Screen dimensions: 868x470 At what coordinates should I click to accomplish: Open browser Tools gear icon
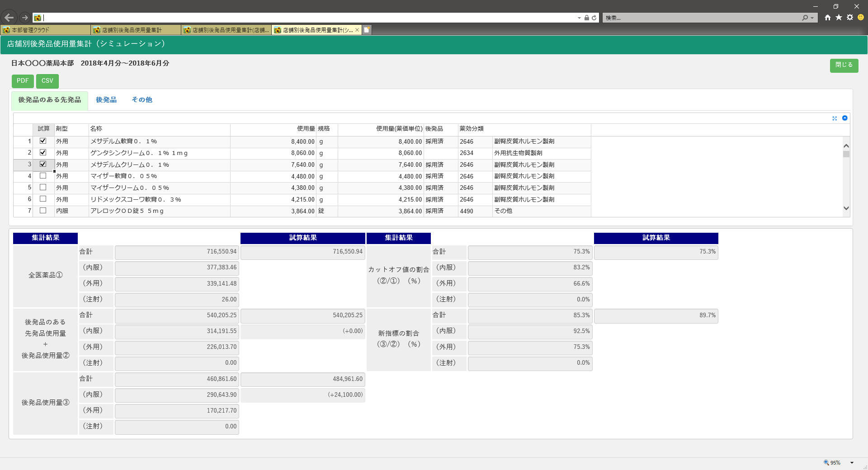pos(850,18)
